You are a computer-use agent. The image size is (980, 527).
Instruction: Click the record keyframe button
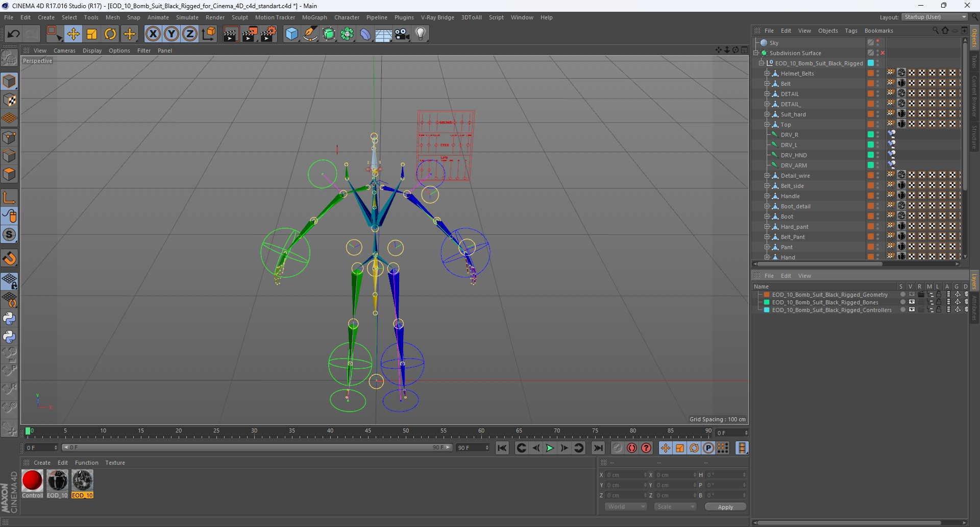617,448
